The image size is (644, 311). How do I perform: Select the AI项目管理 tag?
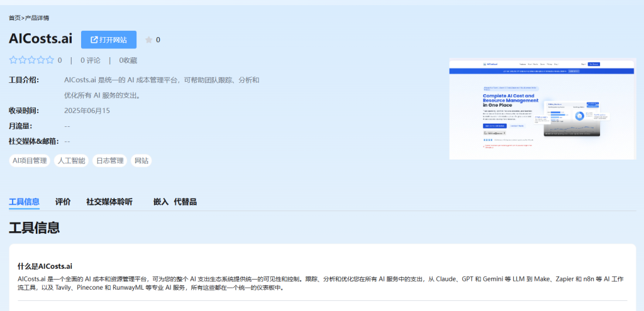point(30,161)
